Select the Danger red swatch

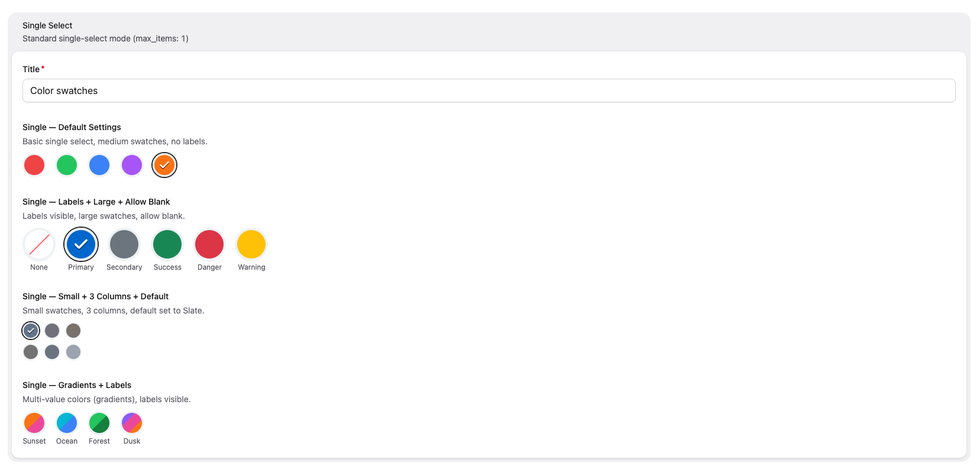209,244
